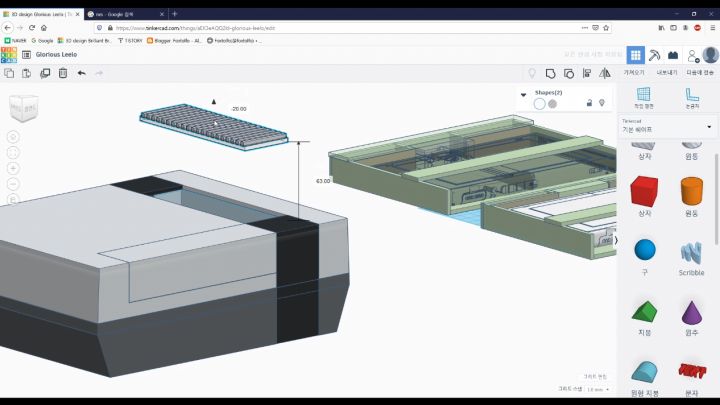720x405 pixels.
Task: Select the Ruler tool
Action: tap(692, 98)
